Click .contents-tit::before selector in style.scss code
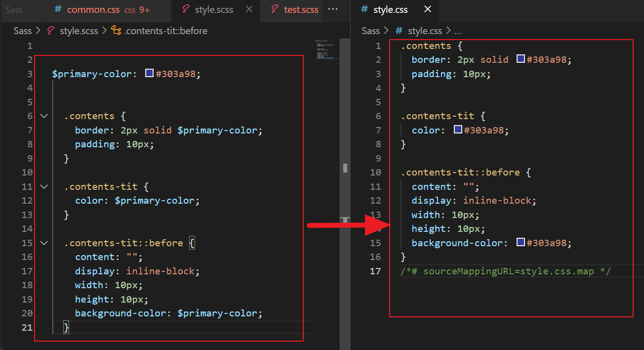Viewport: 644px width, 350px height. [x=123, y=243]
